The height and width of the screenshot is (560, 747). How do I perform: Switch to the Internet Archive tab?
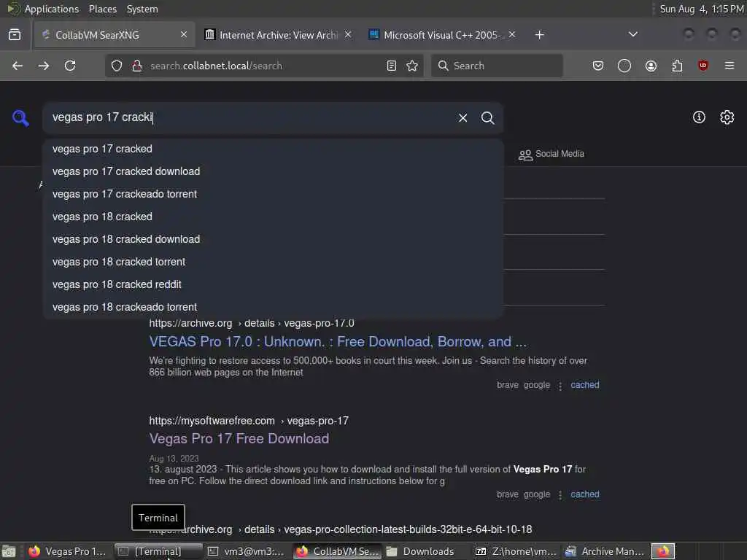[x=279, y=35]
